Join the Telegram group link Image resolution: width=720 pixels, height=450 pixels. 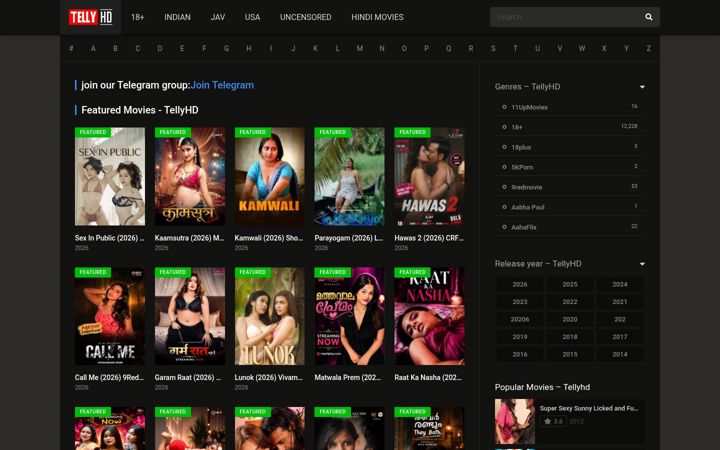click(x=222, y=85)
